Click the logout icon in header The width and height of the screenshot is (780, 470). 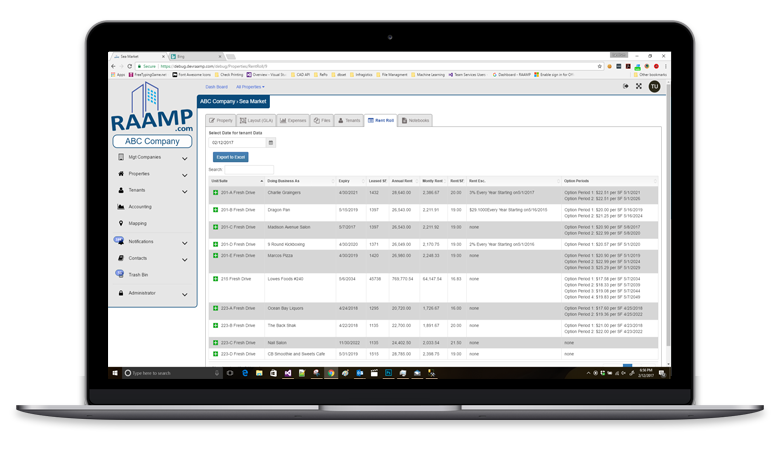coord(625,87)
